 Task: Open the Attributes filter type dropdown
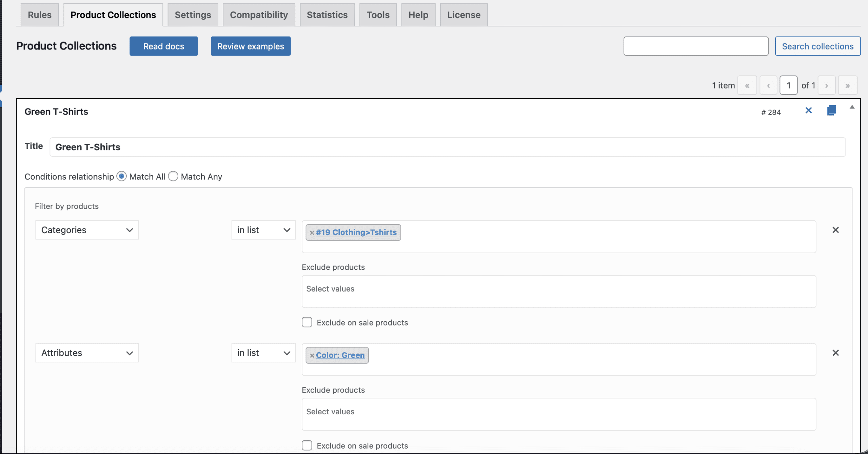coord(87,353)
